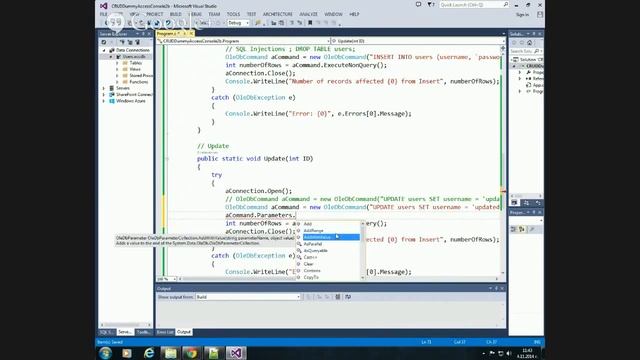Close the Program.cs tab
Viewport: 640px width, 360px height.
[x=191, y=33]
